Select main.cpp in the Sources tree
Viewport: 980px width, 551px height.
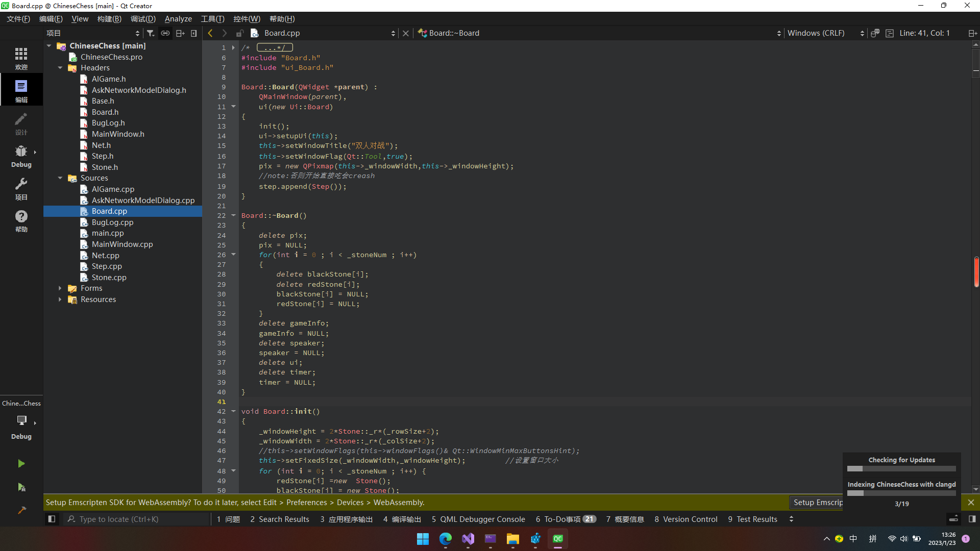108,233
